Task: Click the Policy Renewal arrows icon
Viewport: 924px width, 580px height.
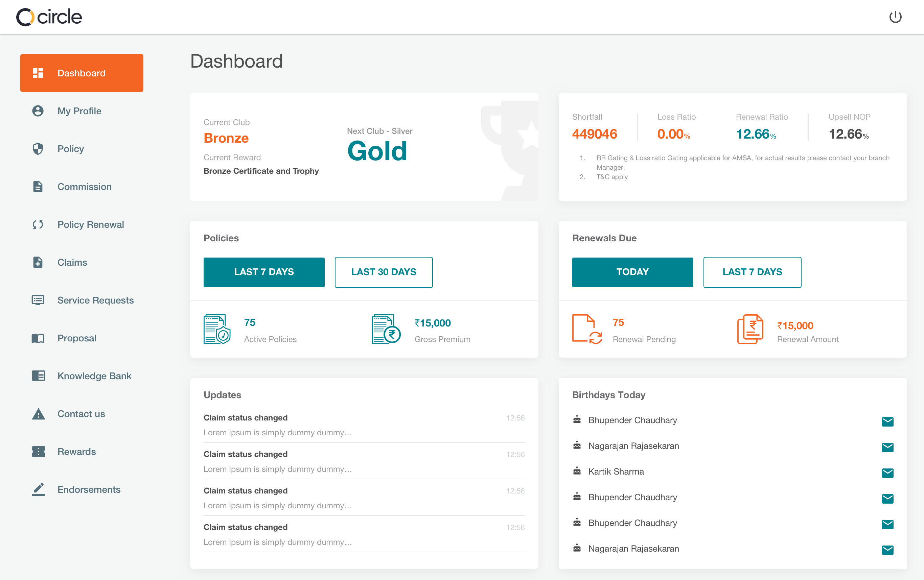Action: [38, 224]
